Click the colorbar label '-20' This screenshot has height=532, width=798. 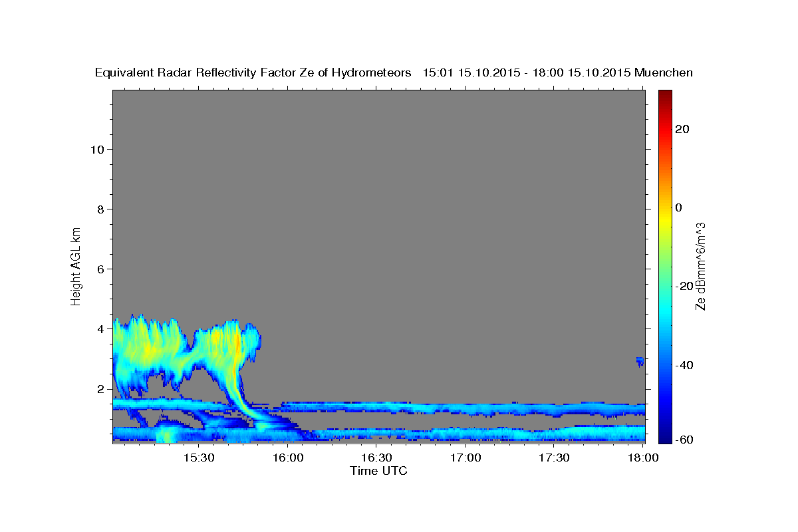[684, 286]
